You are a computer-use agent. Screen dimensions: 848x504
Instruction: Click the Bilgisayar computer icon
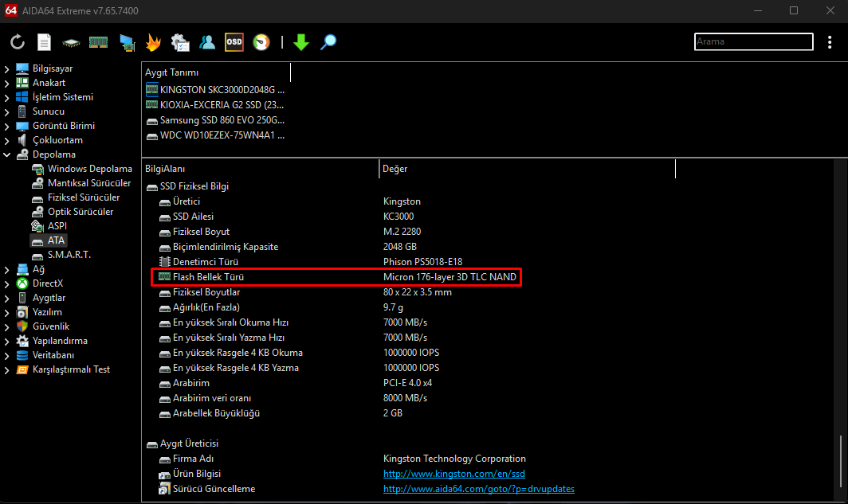tap(22, 68)
